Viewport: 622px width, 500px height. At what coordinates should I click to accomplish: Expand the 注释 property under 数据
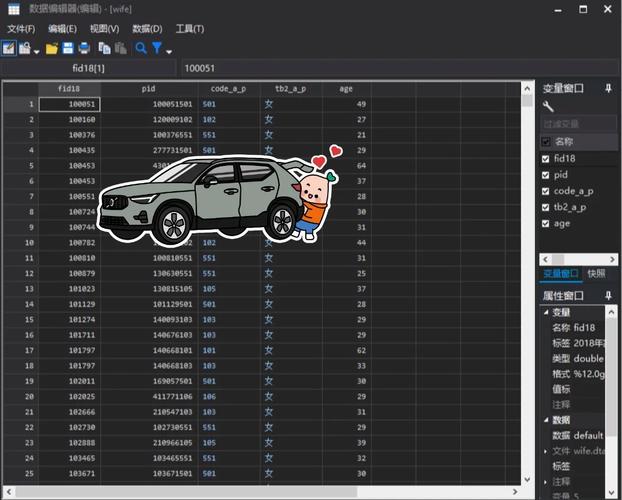546,482
